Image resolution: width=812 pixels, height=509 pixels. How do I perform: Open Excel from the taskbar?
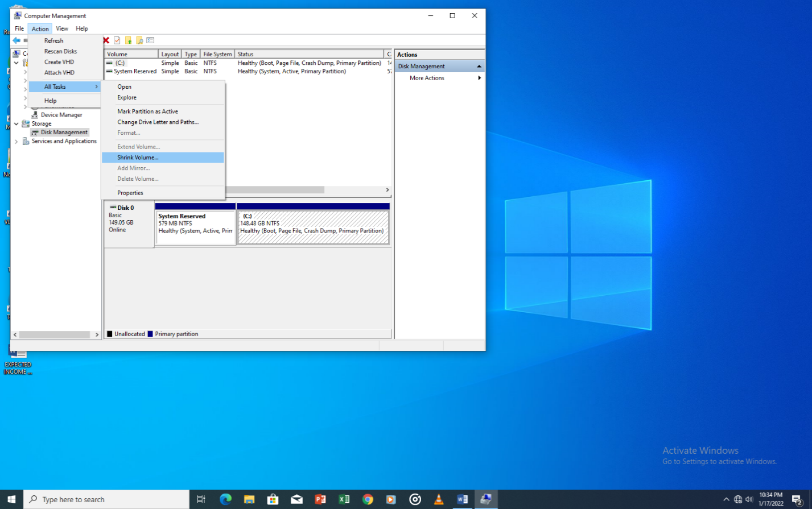(344, 499)
